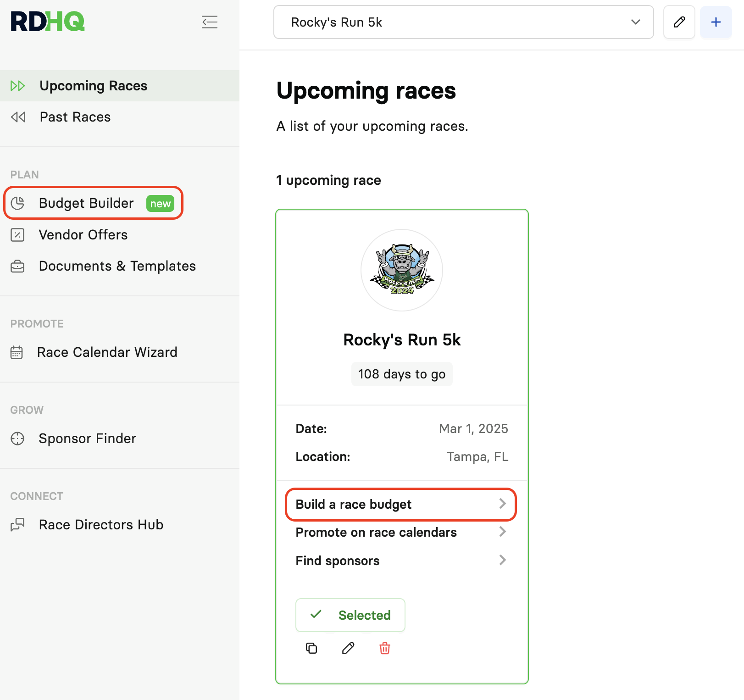Screen dimensions: 744x700
Task: Click the duplicate race icon on card
Action: pyautogui.click(x=311, y=648)
